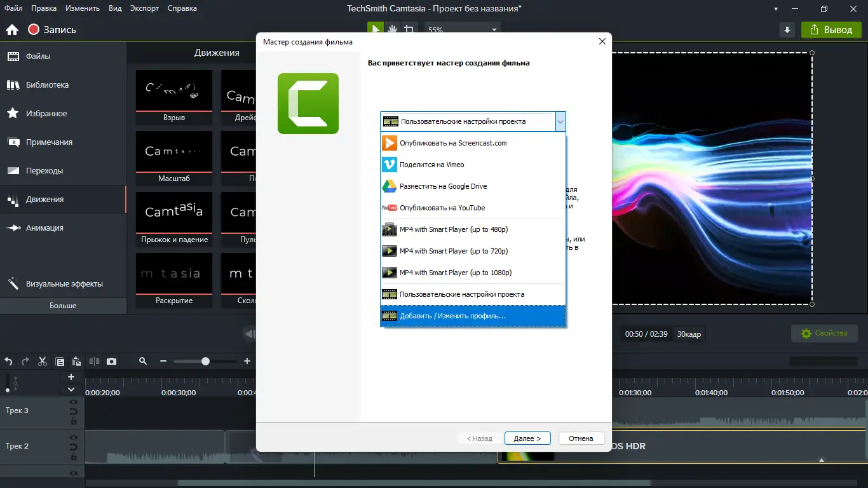Expand track options chevron below plus button

pos(71,390)
